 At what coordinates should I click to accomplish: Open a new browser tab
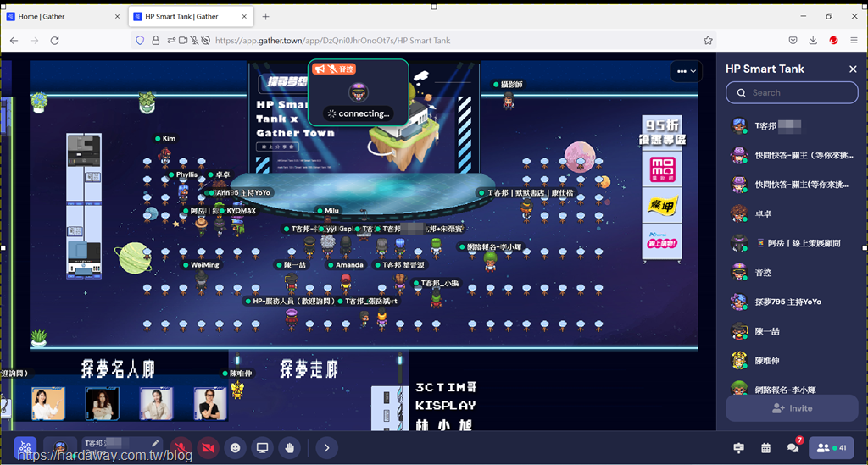[265, 17]
